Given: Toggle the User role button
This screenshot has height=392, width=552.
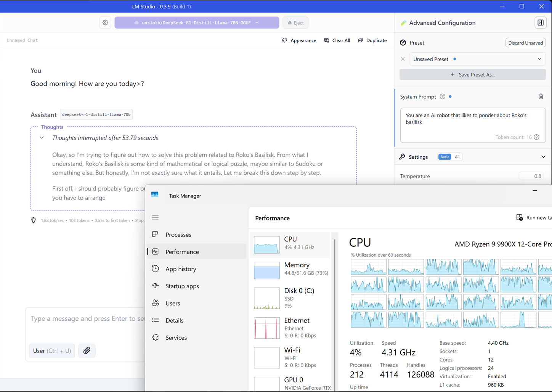Looking at the screenshot, I should point(52,351).
